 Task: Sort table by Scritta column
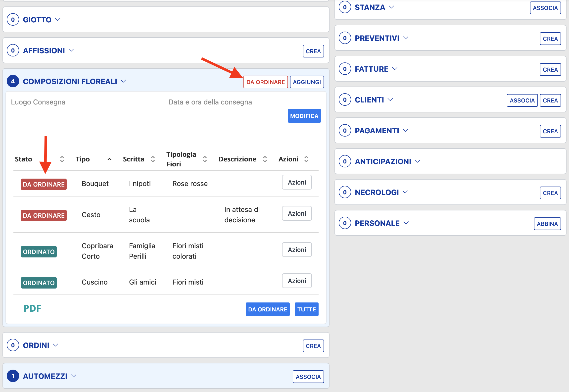(153, 159)
